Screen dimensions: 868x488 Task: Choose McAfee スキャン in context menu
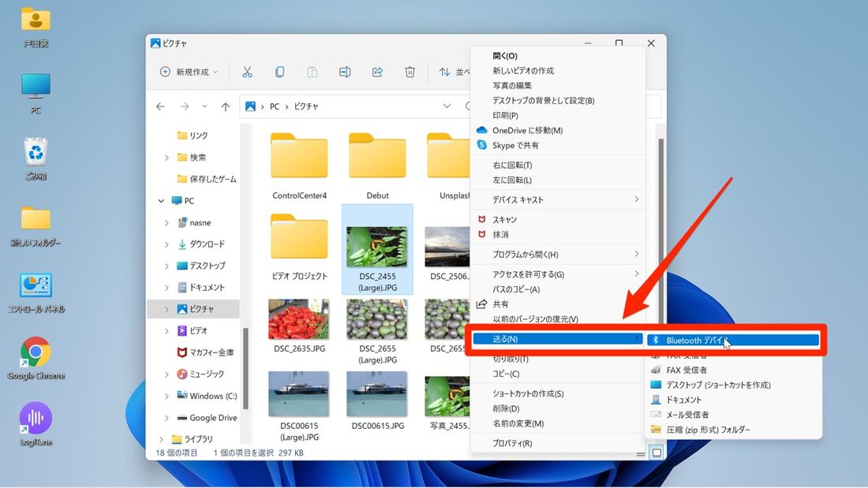click(x=558, y=220)
